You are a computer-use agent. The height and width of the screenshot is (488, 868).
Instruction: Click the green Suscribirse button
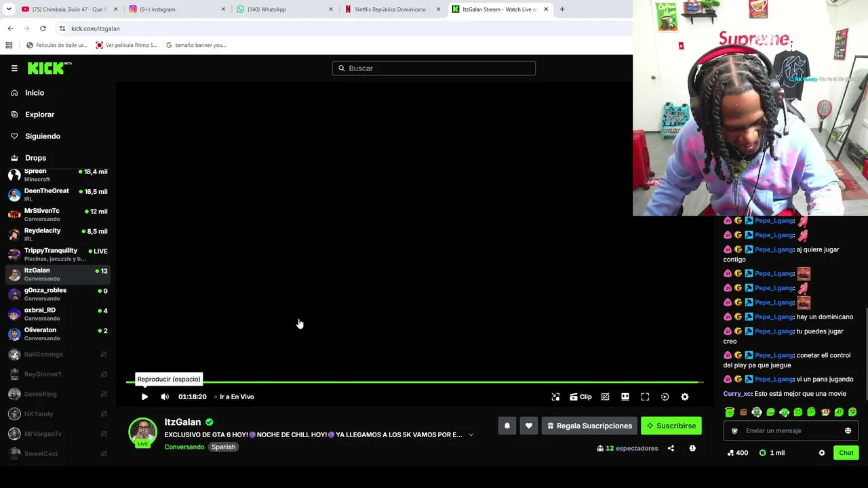coord(671,426)
